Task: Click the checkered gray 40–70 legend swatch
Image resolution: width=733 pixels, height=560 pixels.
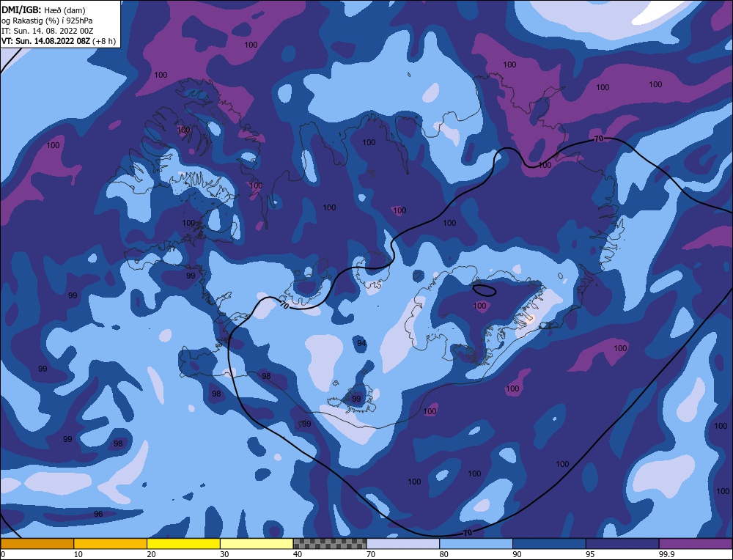Action: (x=330, y=544)
